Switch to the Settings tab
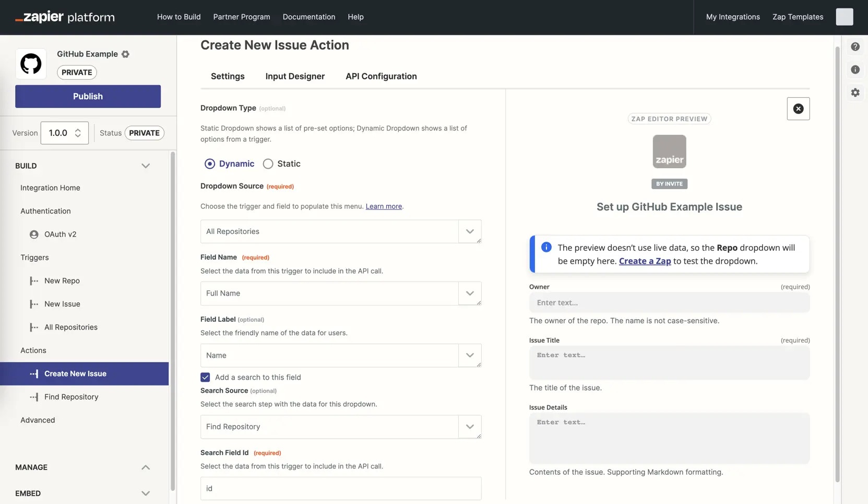The width and height of the screenshot is (868, 504). point(228,76)
